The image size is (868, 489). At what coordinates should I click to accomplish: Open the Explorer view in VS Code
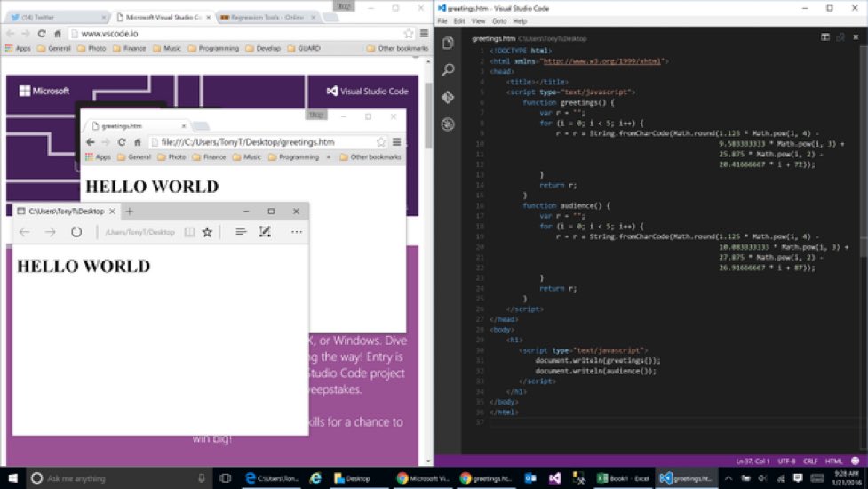448,43
